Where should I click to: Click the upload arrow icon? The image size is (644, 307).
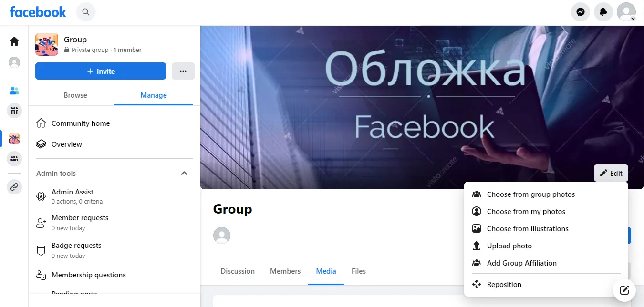tap(477, 246)
